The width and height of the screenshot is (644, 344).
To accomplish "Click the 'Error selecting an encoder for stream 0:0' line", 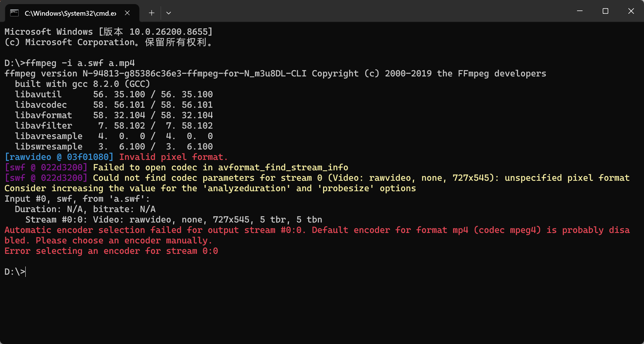I will click(x=111, y=251).
